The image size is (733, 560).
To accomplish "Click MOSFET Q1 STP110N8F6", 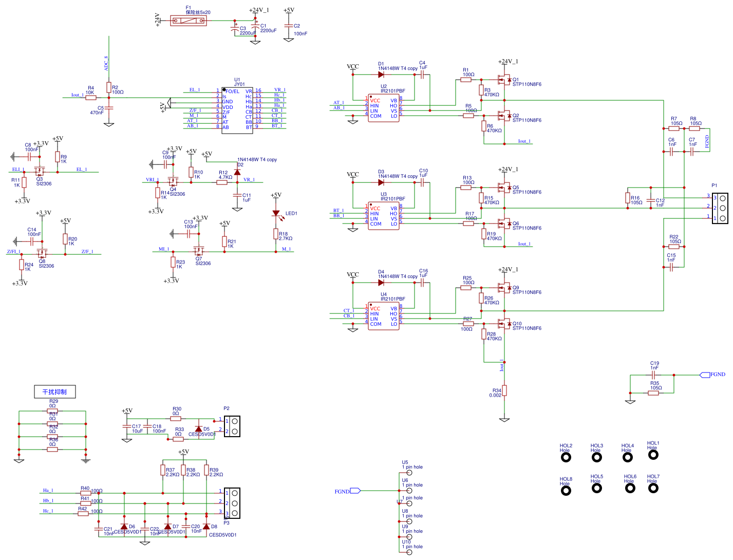I will pos(504,80).
